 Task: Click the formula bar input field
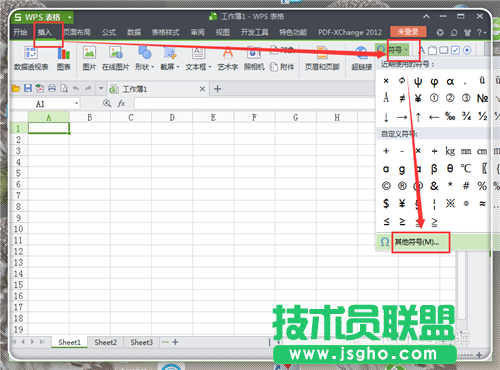pyautogui.click(x=255, y=104)
